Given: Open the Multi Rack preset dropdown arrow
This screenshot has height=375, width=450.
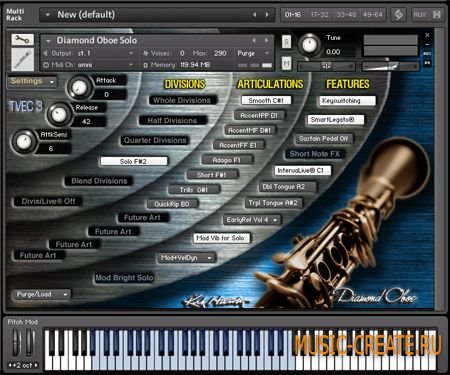Looking at the screenshot, I should point(48,15).
